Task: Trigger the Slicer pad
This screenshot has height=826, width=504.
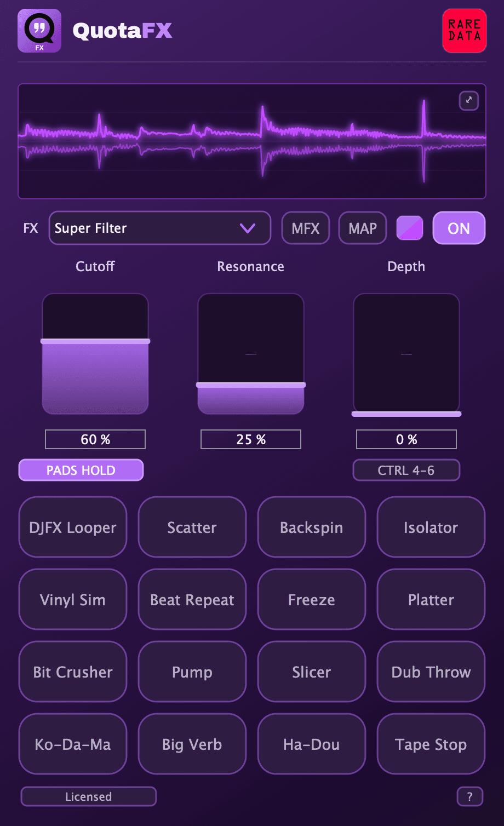Action: point(312,672)
